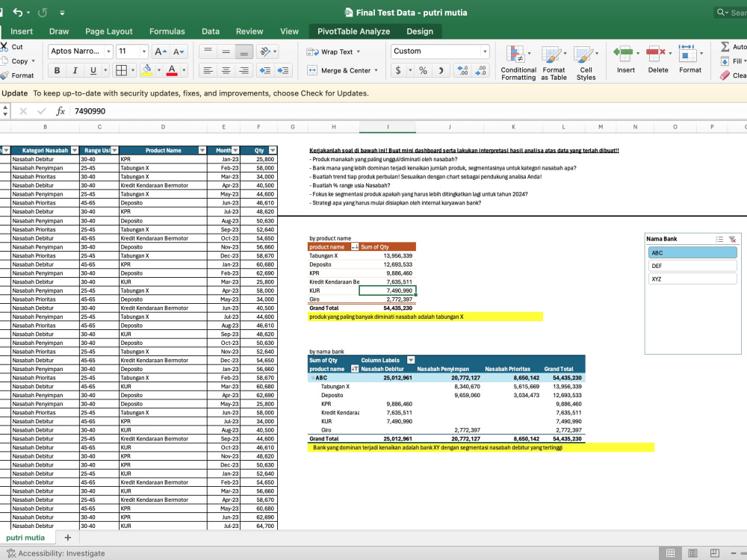Screen dimensions: 747x560
Task: Switch to PivotTable Analyze tab
Action: pyautogui.click(x=353, y=31)
